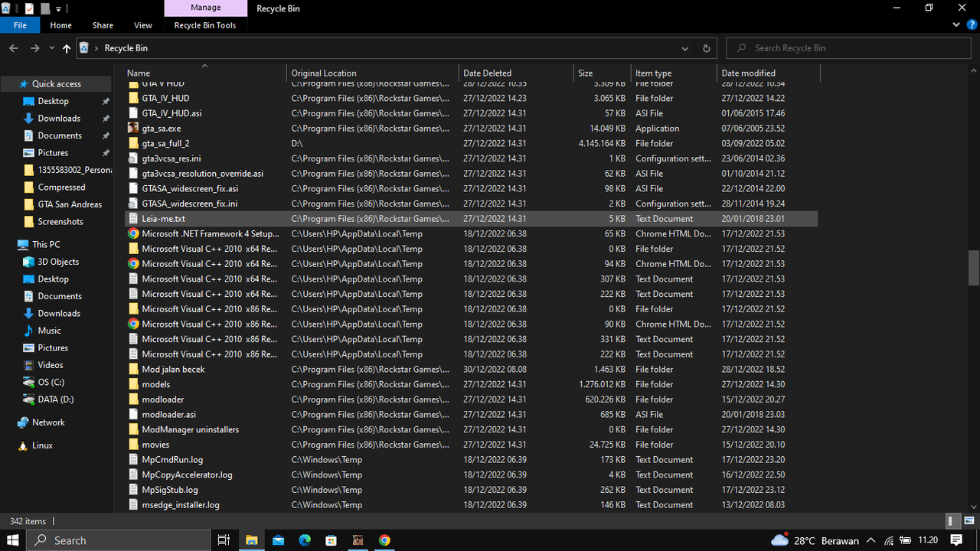Open Microsoft Edge from the taskbar
The width and height of the screenshot is (980, 551).
305,540
